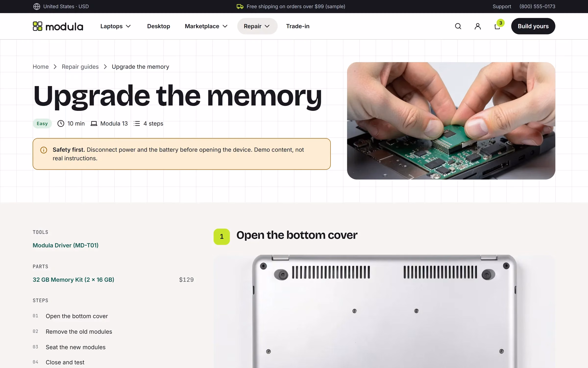
Task: Click the modula logo
Action: tap(58, 26)
